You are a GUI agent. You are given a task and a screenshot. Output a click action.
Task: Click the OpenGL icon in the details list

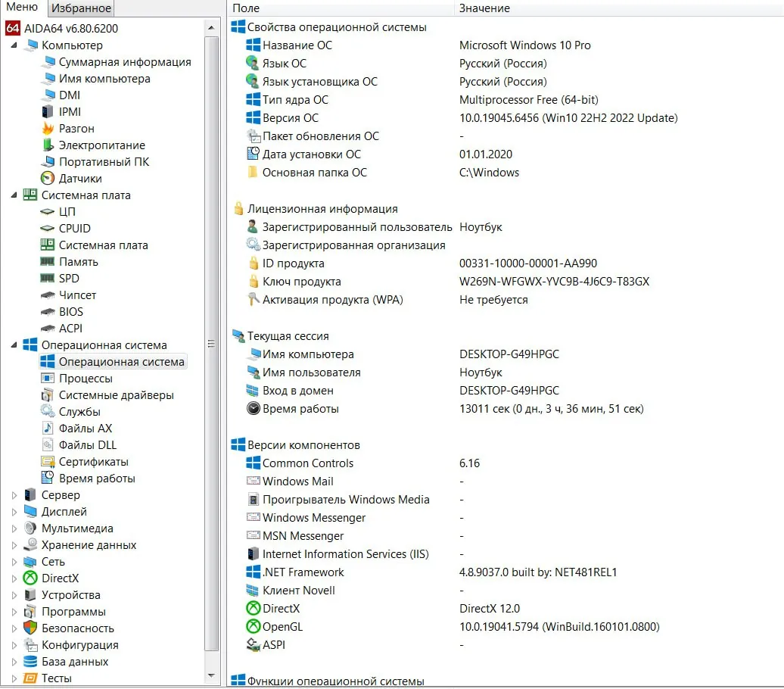(254, 626)
